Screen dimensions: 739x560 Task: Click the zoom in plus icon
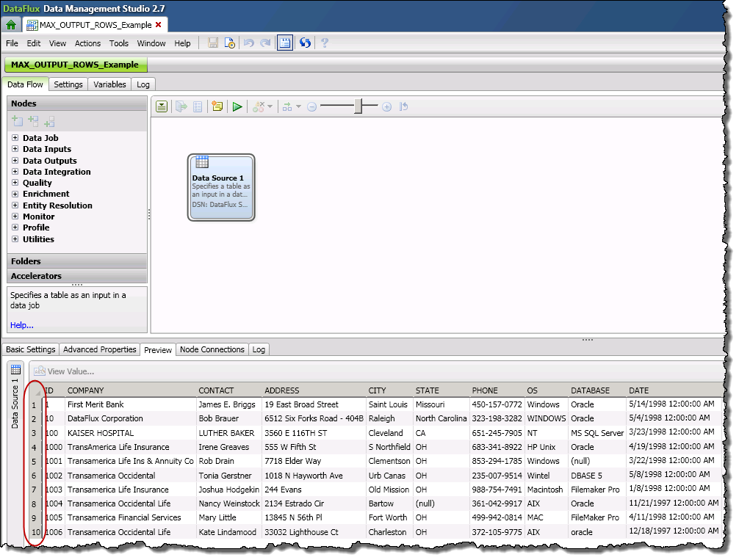(387, 107)
